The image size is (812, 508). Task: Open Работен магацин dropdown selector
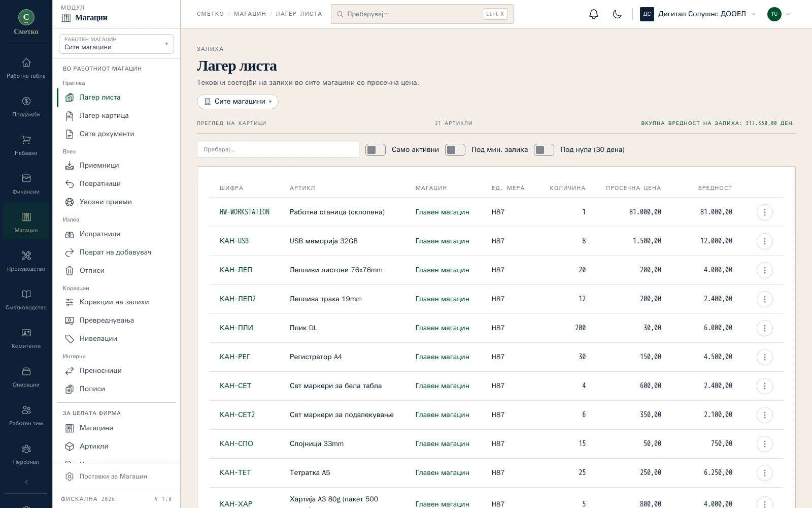tap(116, 44)
